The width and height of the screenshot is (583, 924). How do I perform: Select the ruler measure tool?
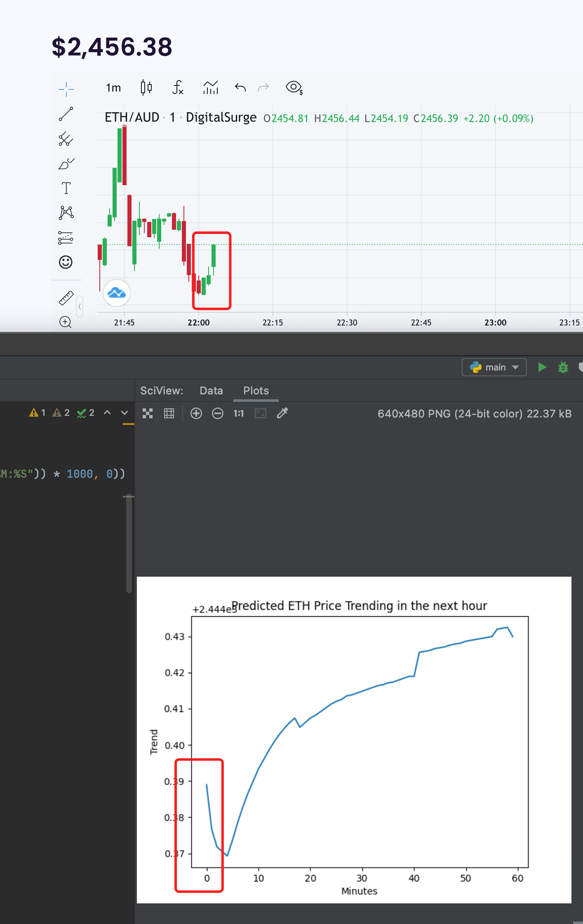pos(66,298)
